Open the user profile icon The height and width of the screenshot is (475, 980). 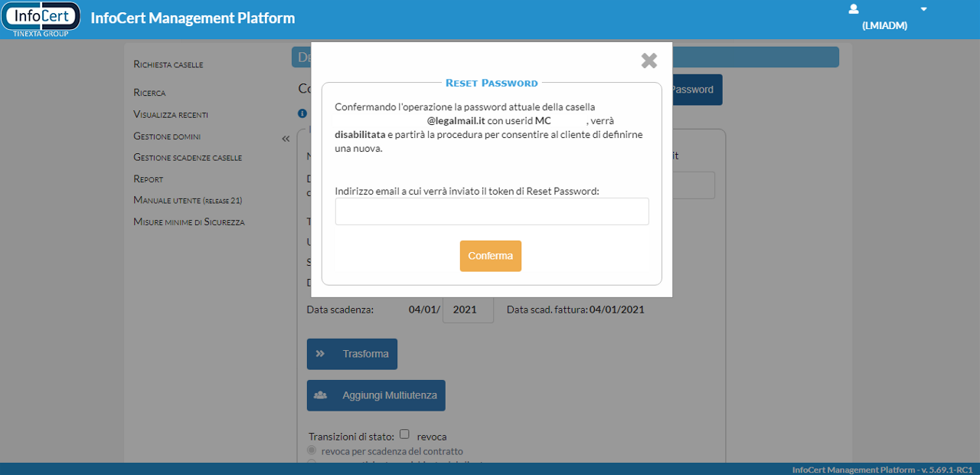coord(854,9)
